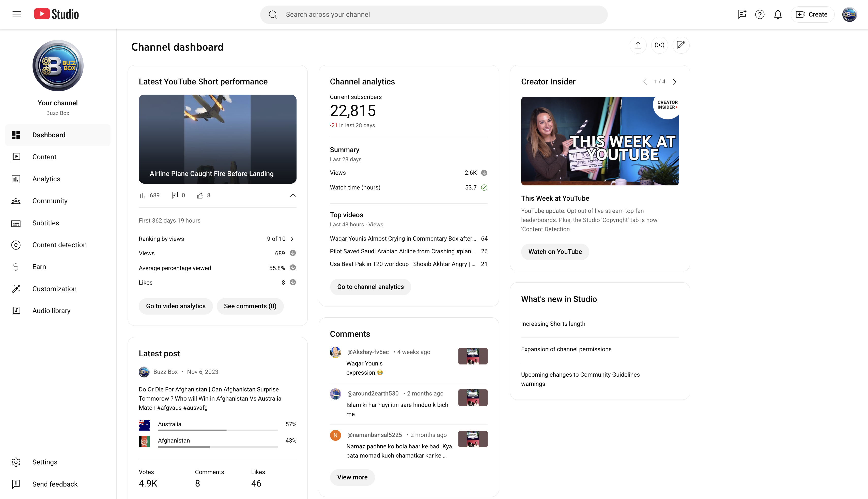Click the green check icon beside Watch time

coord(484,187)
